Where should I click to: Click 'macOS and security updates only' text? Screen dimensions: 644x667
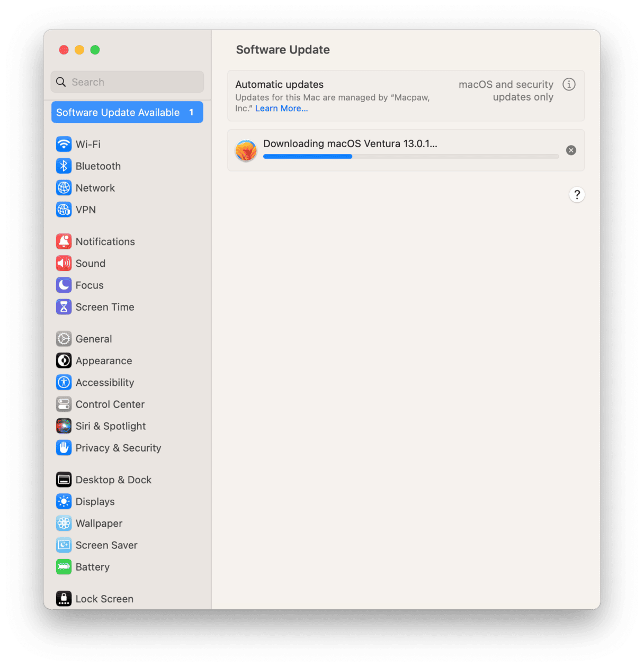(506, 91)
